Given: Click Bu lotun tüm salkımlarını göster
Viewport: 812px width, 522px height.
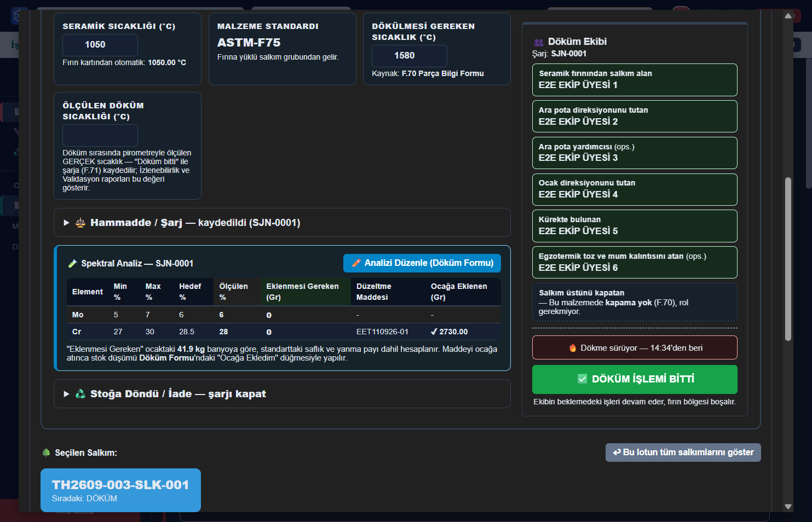Looking at the screenshot, I should pyautogui.click(x=683, y=453).
